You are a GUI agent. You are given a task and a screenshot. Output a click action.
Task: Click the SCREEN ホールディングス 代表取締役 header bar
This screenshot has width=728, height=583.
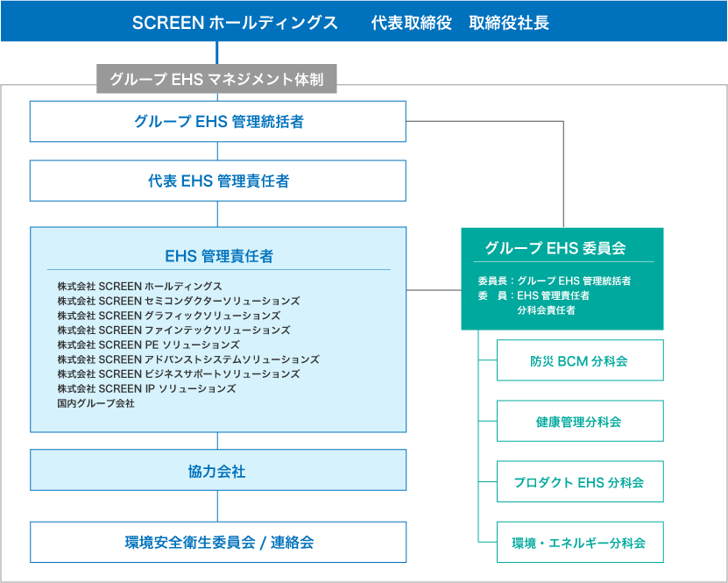coord(364,21)
